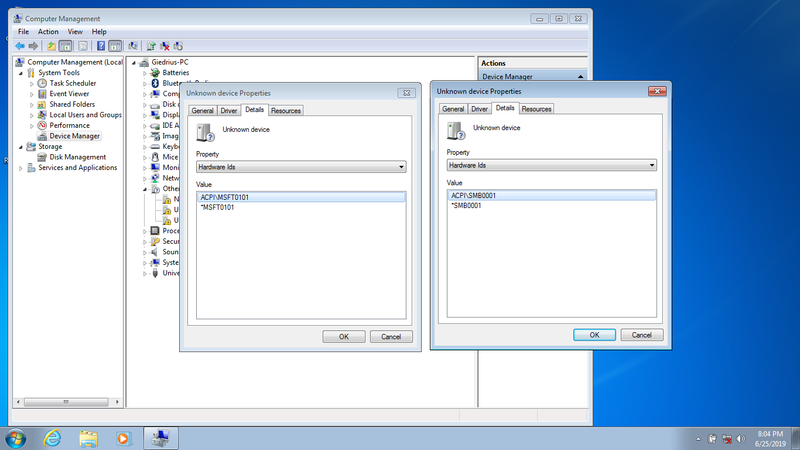The image size is (800, 450).
Task: Open the View menu
Action: (x=75, y=32)
